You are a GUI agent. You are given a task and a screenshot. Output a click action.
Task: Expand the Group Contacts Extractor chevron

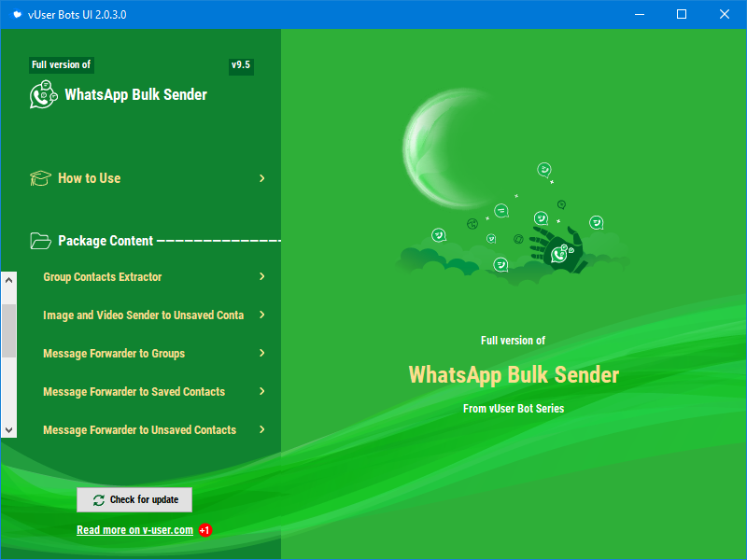click(x=262, y=276)
